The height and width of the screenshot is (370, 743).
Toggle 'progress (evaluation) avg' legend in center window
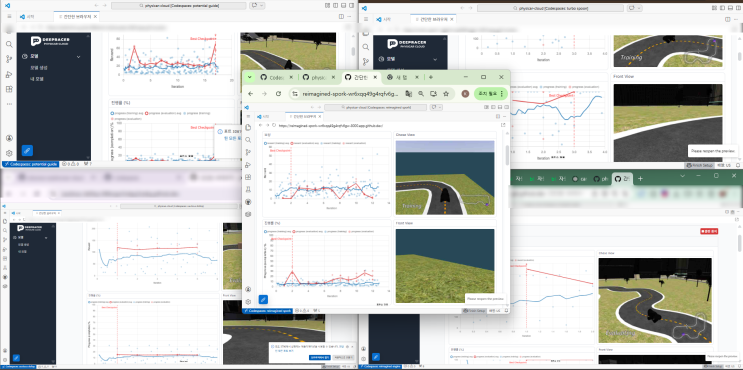pos(307,231)
